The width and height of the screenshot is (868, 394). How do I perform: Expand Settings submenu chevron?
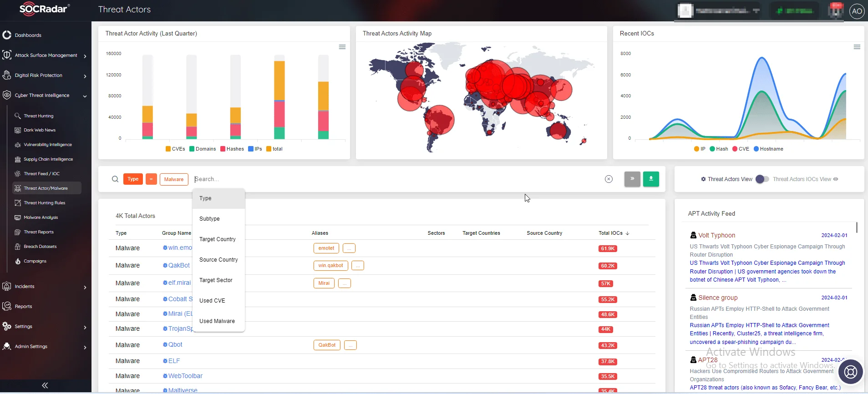pyautogui.click(x=85, y=327)
